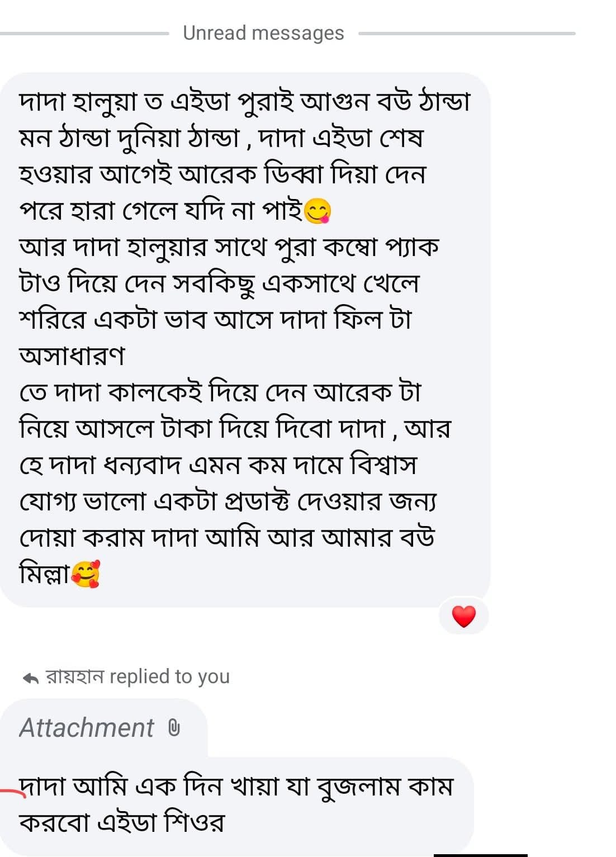Viewport: 616px width, 857px height.
Task: Click the word শিওর in the last message
Action: (x=194, y=823)
